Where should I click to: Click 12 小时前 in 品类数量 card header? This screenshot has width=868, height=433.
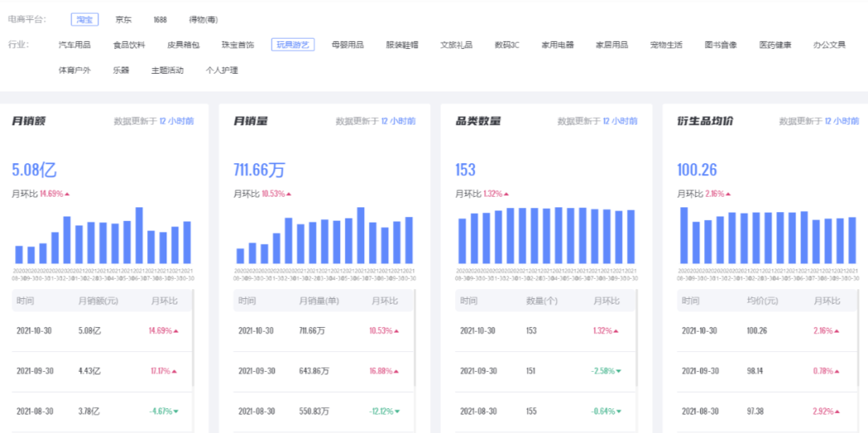pyautogui.click(x=620, y=121)
